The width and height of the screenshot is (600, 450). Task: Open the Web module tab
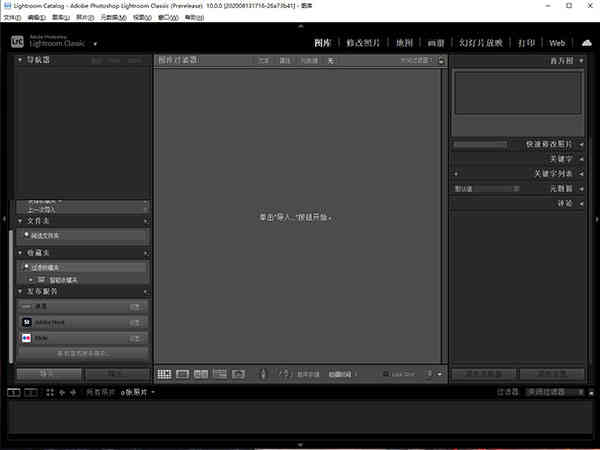click(x=557, y=43)
